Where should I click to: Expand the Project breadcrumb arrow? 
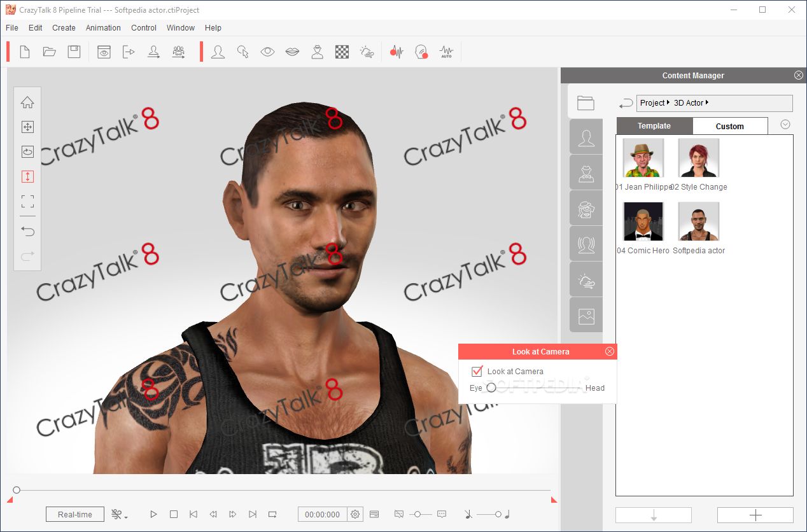668,102
